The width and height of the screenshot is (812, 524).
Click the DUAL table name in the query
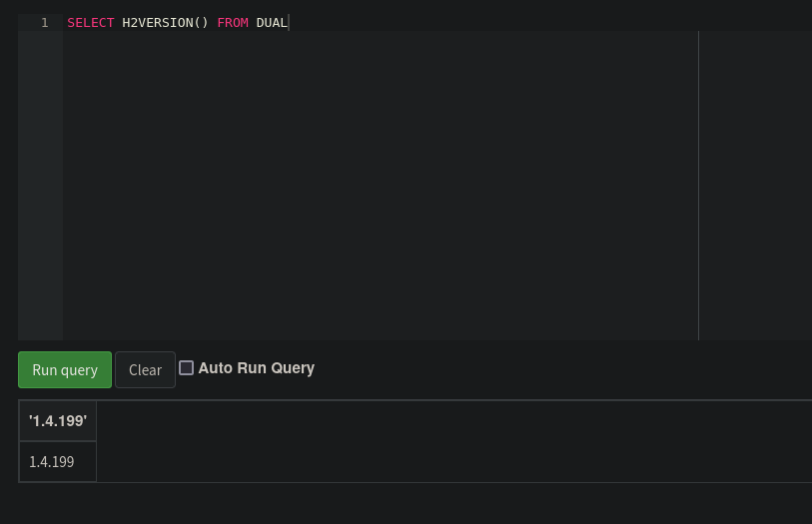pos(272,23)
